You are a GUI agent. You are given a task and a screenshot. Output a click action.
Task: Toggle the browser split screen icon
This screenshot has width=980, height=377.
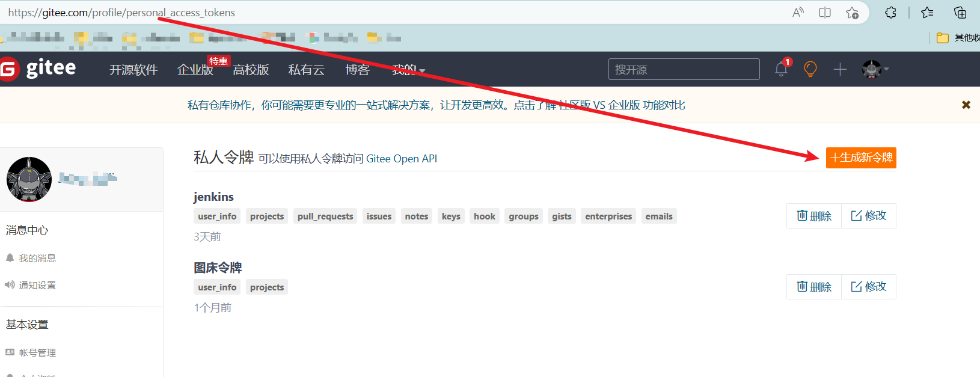click(825, 13)
